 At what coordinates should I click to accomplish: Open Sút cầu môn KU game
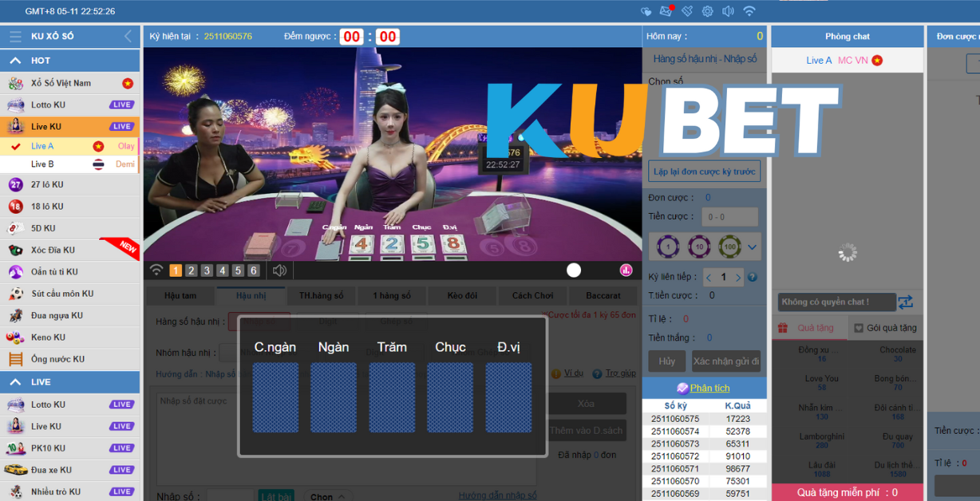pyautogui.click(x=69, y=294)
